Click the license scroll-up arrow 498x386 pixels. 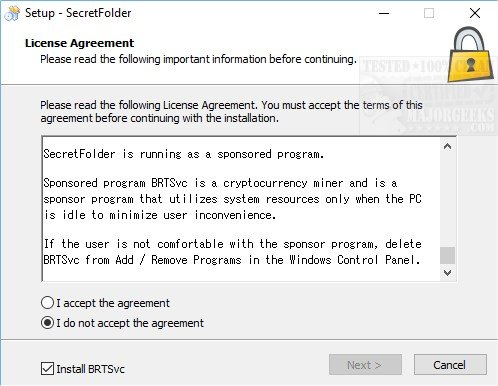click(447, 146)
